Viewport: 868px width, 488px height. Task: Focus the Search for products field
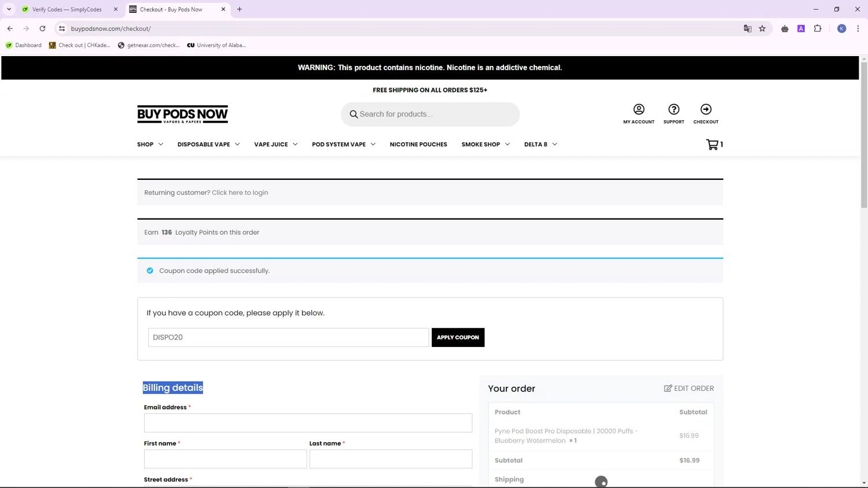[x=430, y=114]
